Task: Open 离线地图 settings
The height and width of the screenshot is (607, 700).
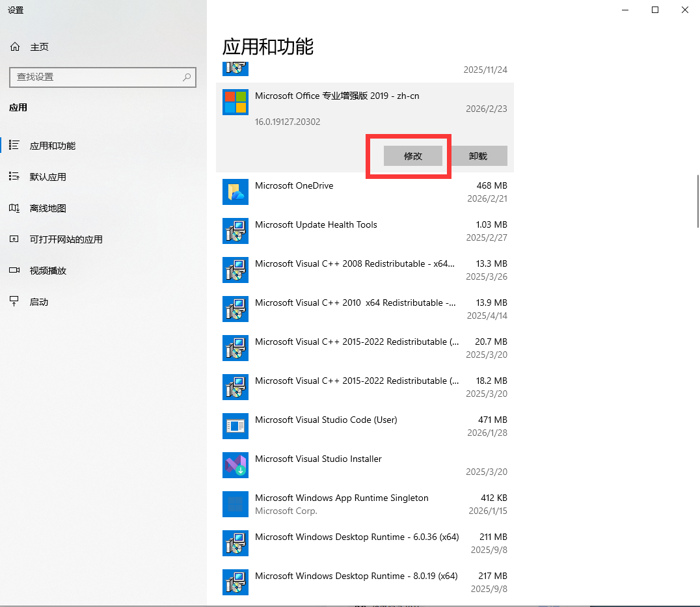Action: [103, 208]
